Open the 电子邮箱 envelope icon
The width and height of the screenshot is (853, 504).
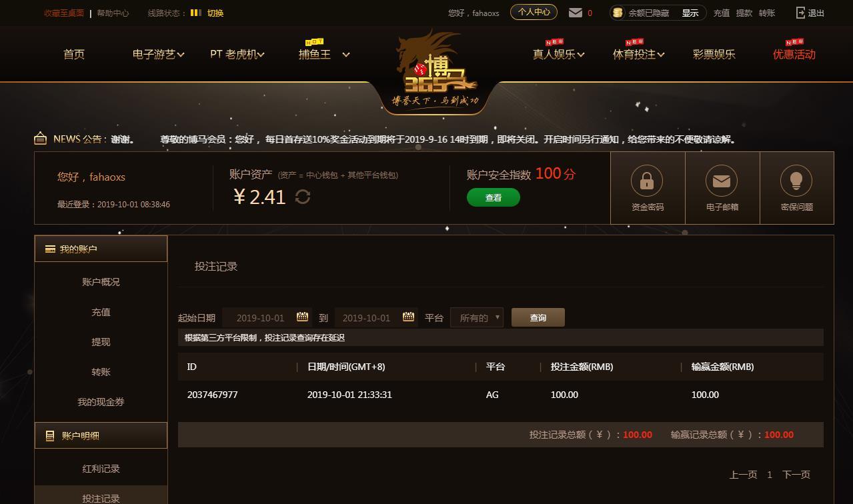pos(722,181)
